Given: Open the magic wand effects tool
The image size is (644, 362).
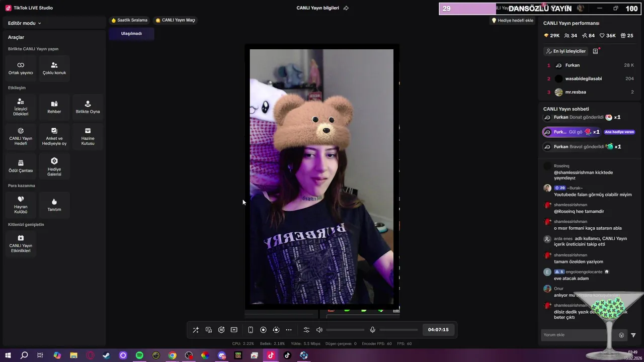Looking at the screenshot, I should click(196, 330).
